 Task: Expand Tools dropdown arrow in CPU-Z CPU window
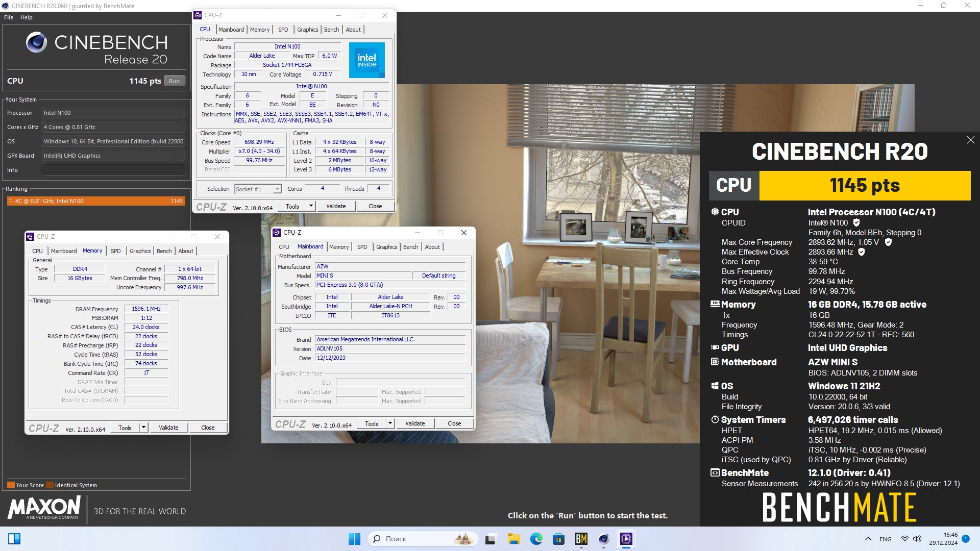pyautogui.click(x=311, y=206)
